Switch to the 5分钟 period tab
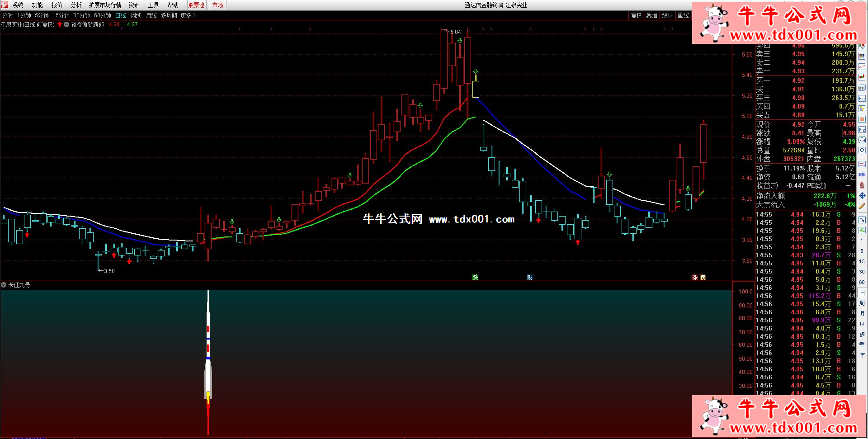This screenshot has height=439, width=868. point(42,15)
